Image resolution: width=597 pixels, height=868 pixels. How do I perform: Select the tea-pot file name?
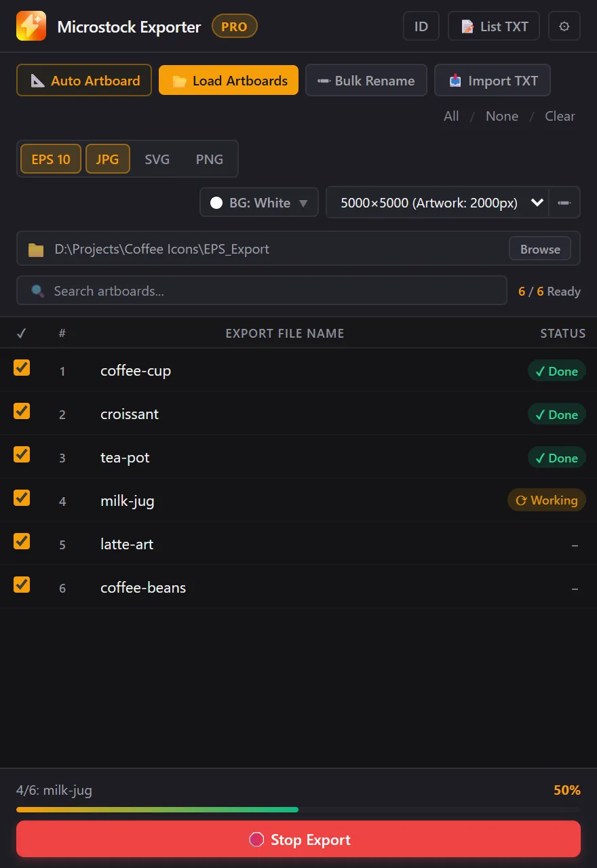click(x=125, y=458)
